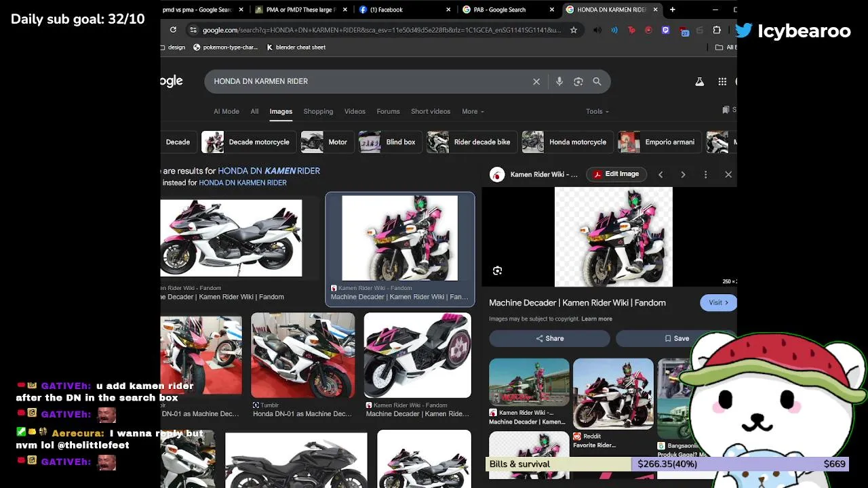Click the Edit Image button
The height and width of the screenshot is (488, 868).
point(616,174)
